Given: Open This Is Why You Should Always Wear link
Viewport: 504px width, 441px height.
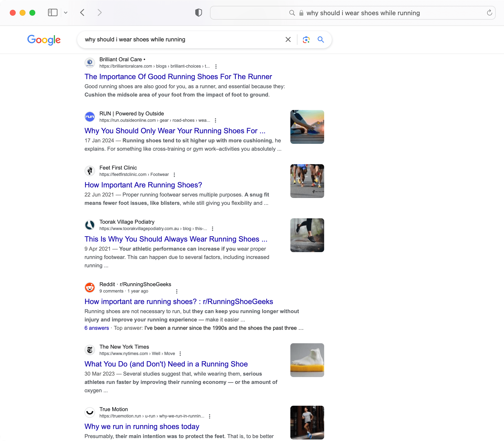Looking at the screenshot, I should click(x=176, y=239).
